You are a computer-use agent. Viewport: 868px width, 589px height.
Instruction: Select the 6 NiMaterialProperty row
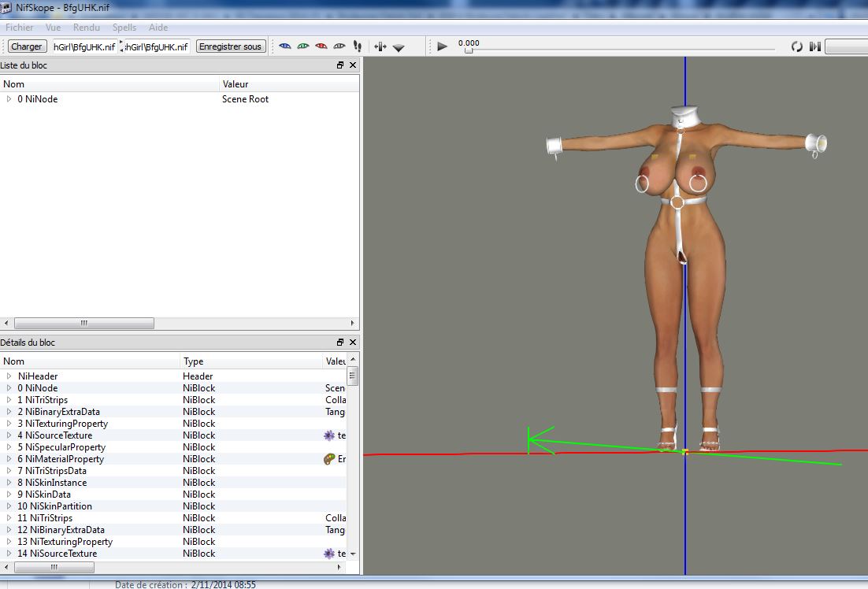tap(65, 459)
